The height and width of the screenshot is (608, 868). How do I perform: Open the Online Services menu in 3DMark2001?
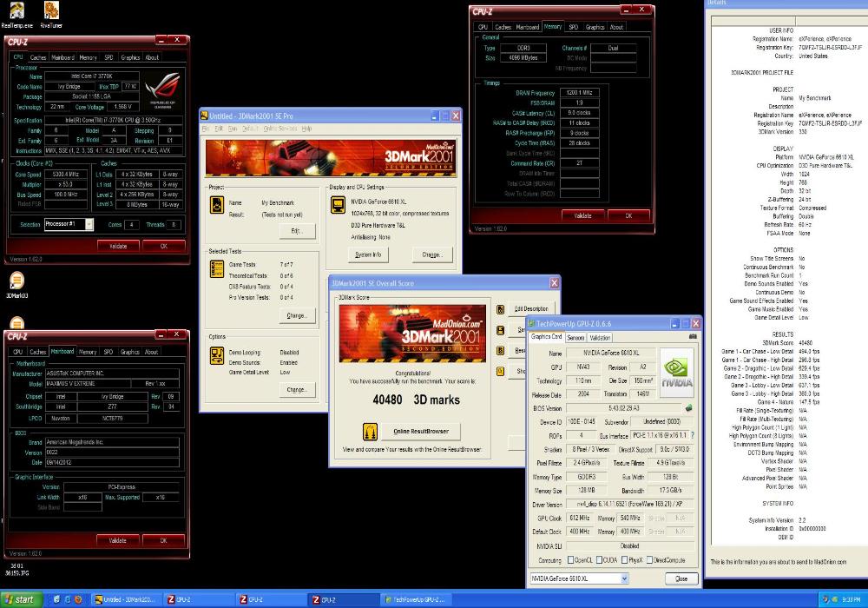click(x=279, y=129)
